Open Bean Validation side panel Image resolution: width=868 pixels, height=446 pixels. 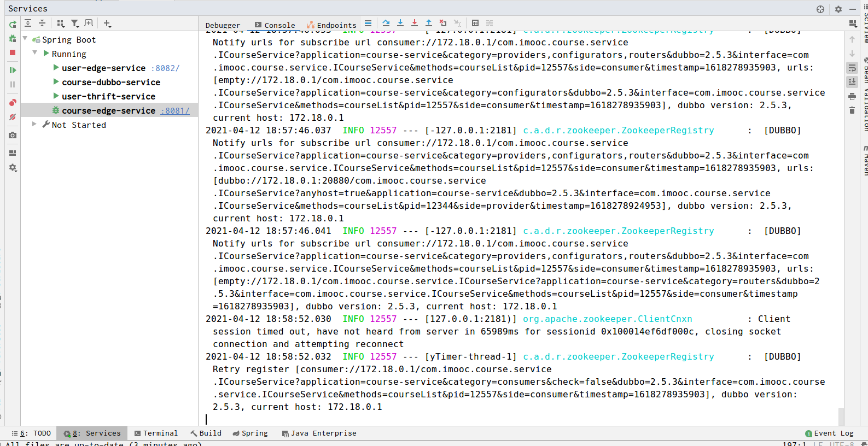865,94
